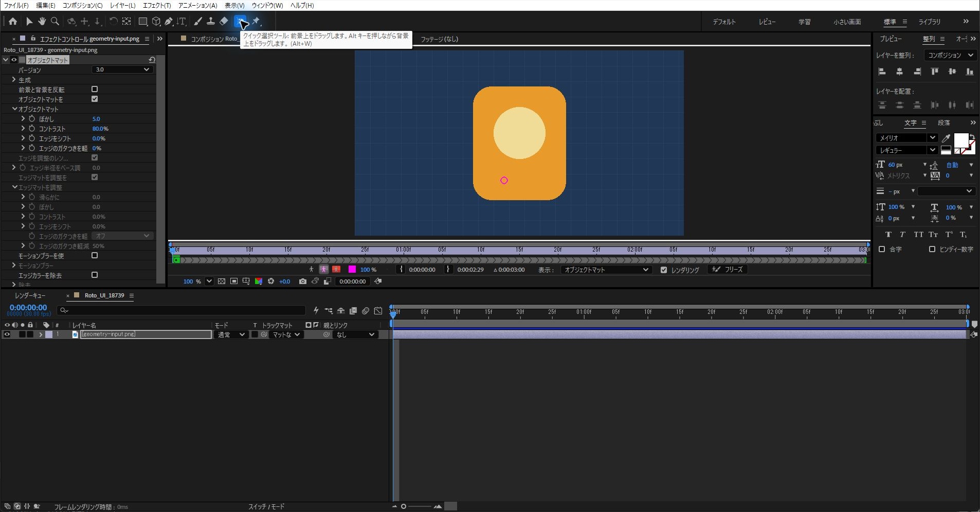The width and height of the screenshot is (980, 512).
Task: Open the 表示 オブジェクトマット dropdown
Action: pos(606,270)
